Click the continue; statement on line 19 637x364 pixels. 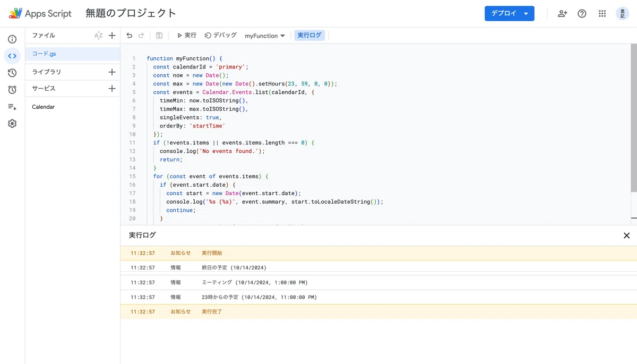tap(181, 210)
